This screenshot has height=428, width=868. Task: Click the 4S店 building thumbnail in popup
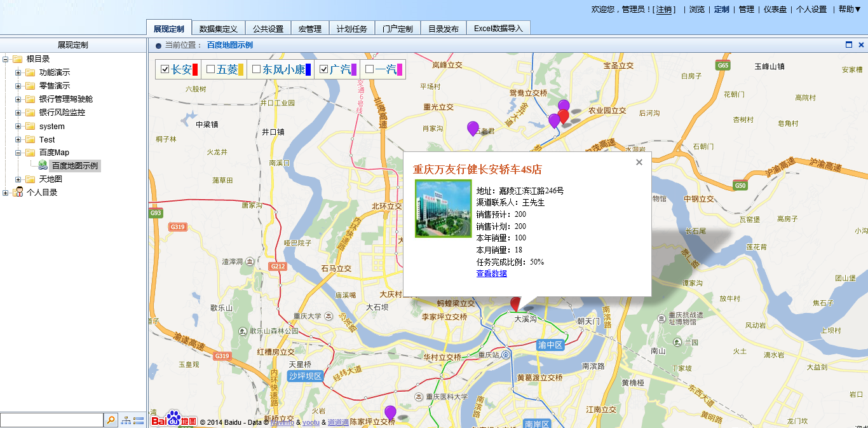(x=443, y=209)
